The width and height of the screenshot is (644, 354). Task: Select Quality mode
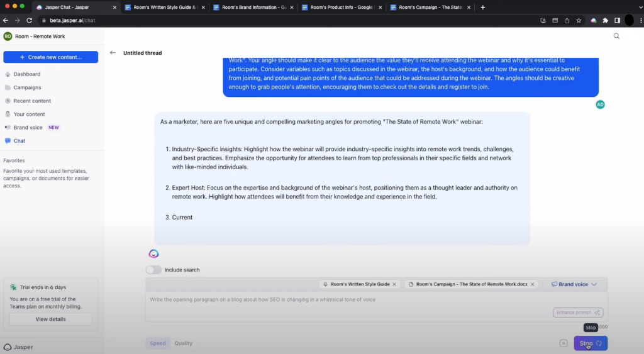click(183, 343)
